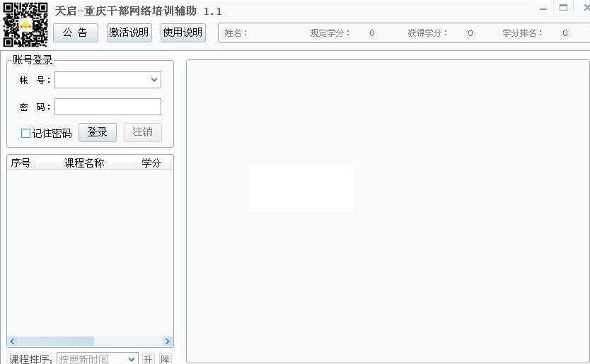Click the 课程名称 column header
The width and height of the screenshot is (590, 364).
click(x=84, y=163)
